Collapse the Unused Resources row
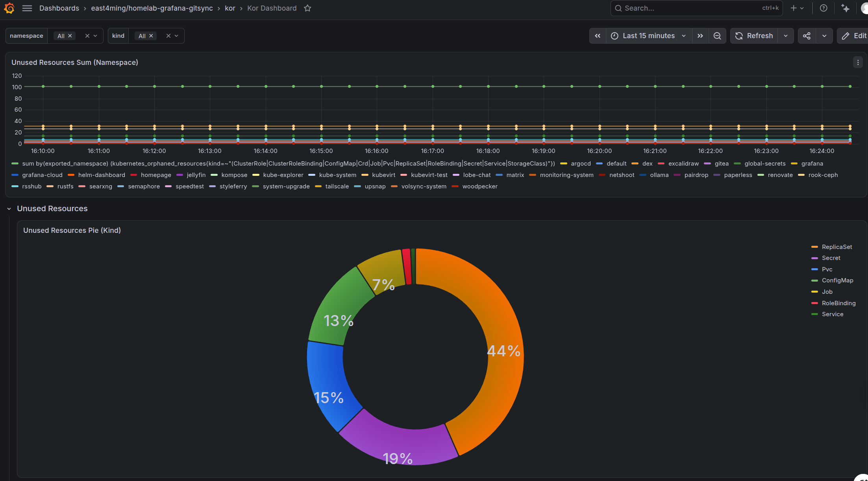 coord(9,209)
